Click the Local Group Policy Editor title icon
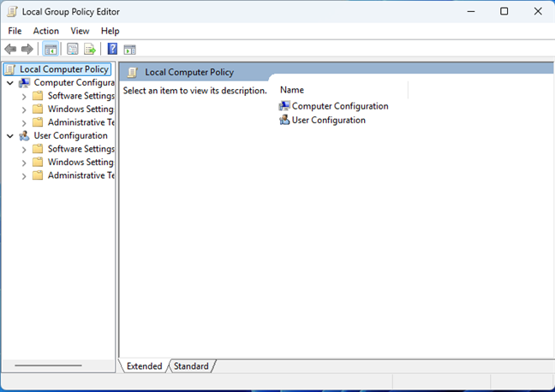555x392 pixels. point(12,12)
